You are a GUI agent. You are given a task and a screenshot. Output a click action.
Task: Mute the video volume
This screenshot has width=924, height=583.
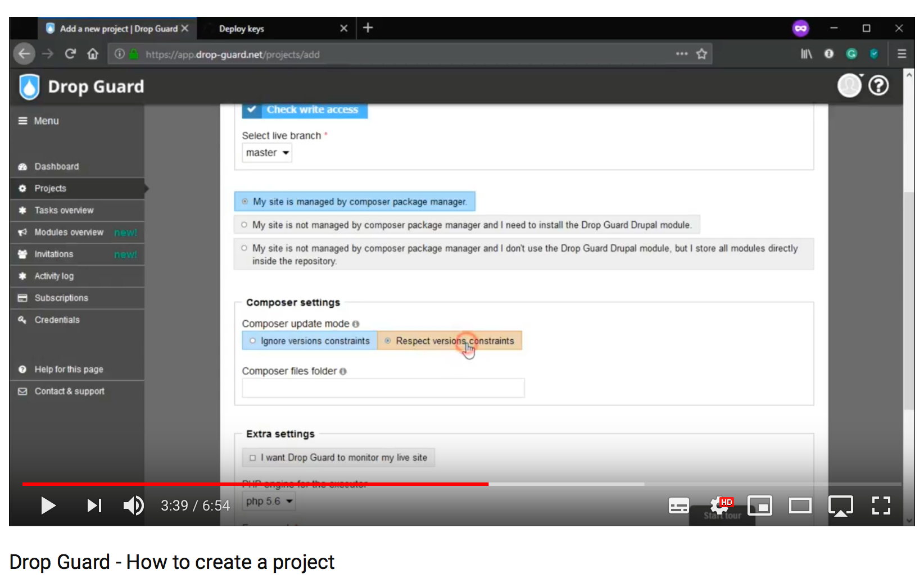134,505
